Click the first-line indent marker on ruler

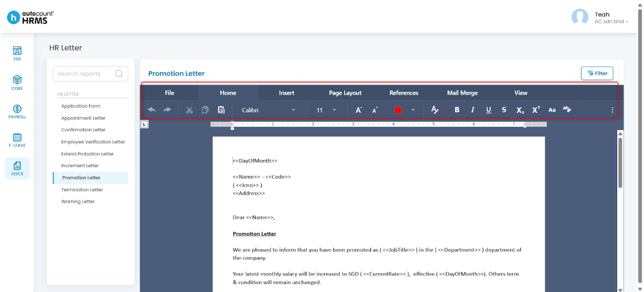pos(233,123)
